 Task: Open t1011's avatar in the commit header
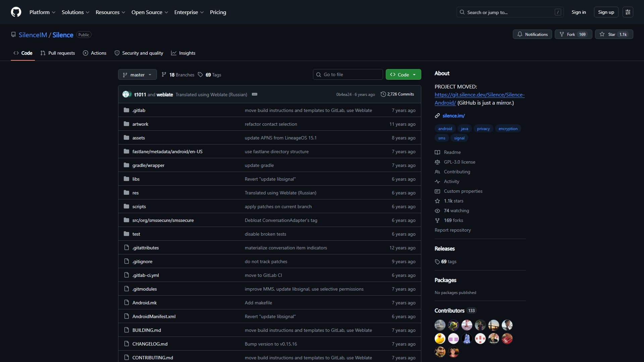126,94
